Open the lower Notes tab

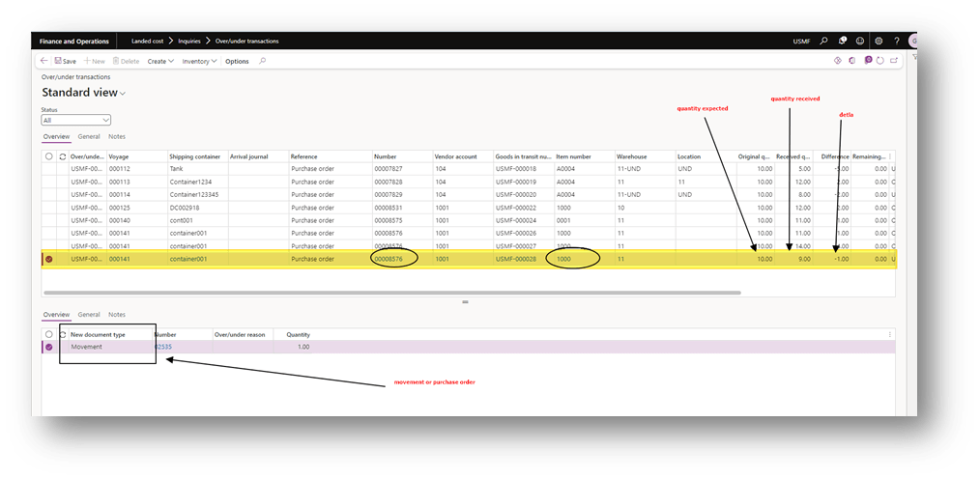coord(117,315)
